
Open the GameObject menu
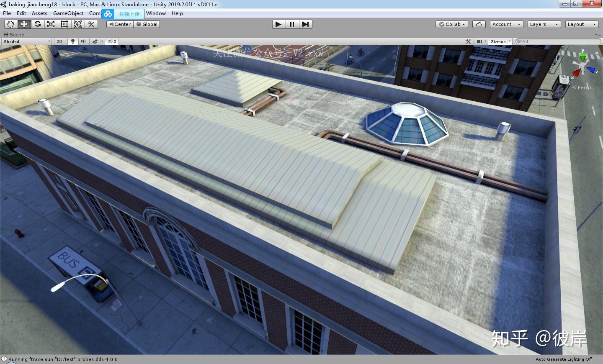click(x=68, y=13)
